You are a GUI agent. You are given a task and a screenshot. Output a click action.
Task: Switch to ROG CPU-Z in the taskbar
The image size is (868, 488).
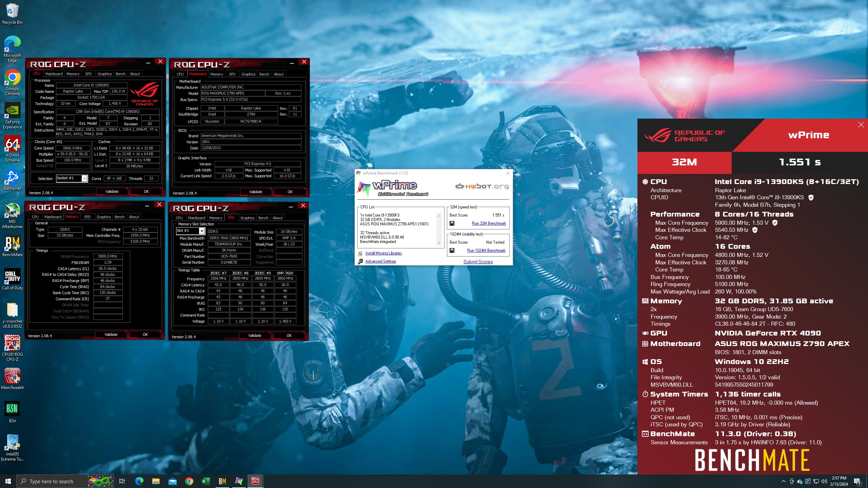pos(255,481)
